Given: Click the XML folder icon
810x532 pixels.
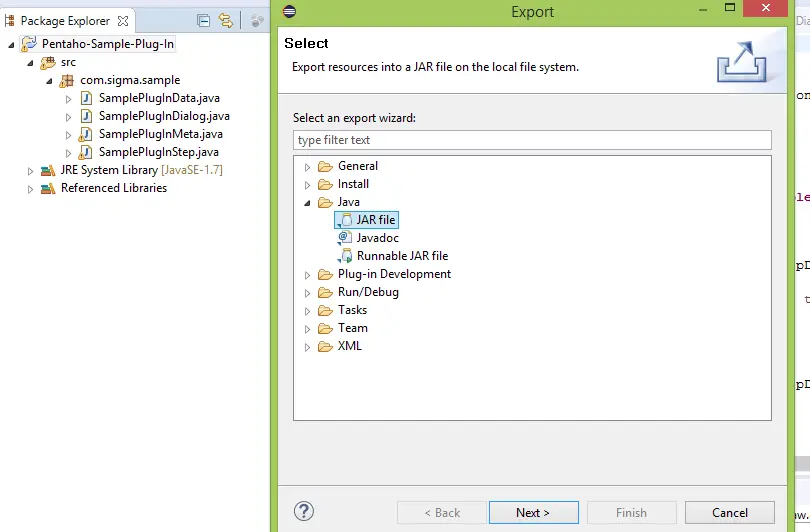Looking at the screenshot, I should (325, 347).
